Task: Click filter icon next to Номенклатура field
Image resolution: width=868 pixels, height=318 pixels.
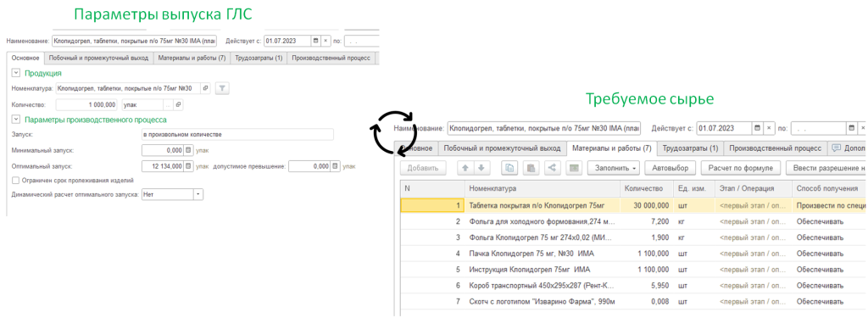Action: (222, 88)
